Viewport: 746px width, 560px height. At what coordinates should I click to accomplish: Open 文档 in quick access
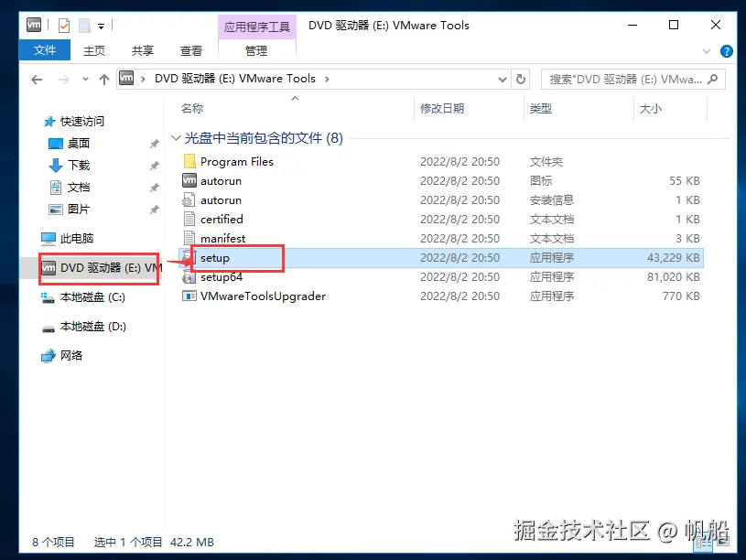pos(79,187)
